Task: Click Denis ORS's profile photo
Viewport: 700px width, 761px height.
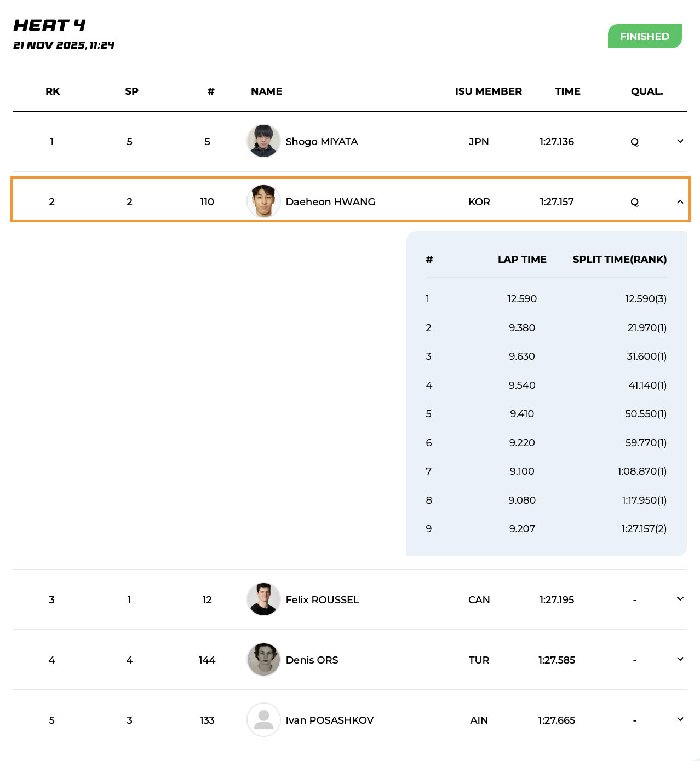Action: pyautogui.click(x=263, y=660)
